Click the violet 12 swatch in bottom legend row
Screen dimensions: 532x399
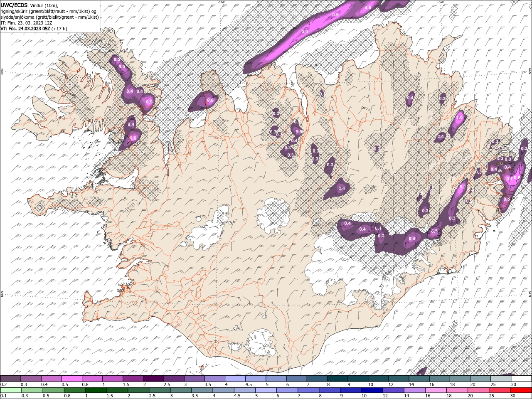tap(394, 390)
